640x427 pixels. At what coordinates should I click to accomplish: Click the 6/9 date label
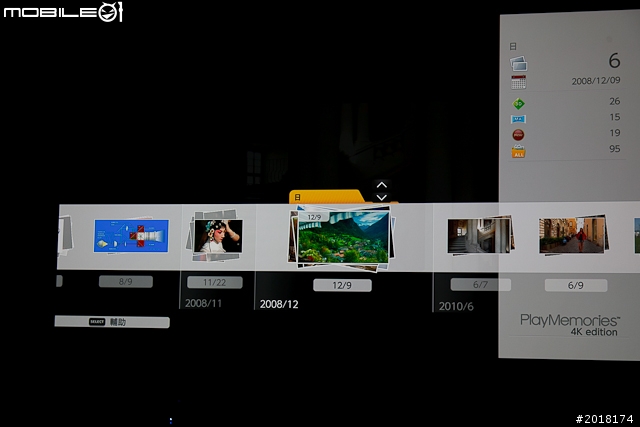[576, 285]
